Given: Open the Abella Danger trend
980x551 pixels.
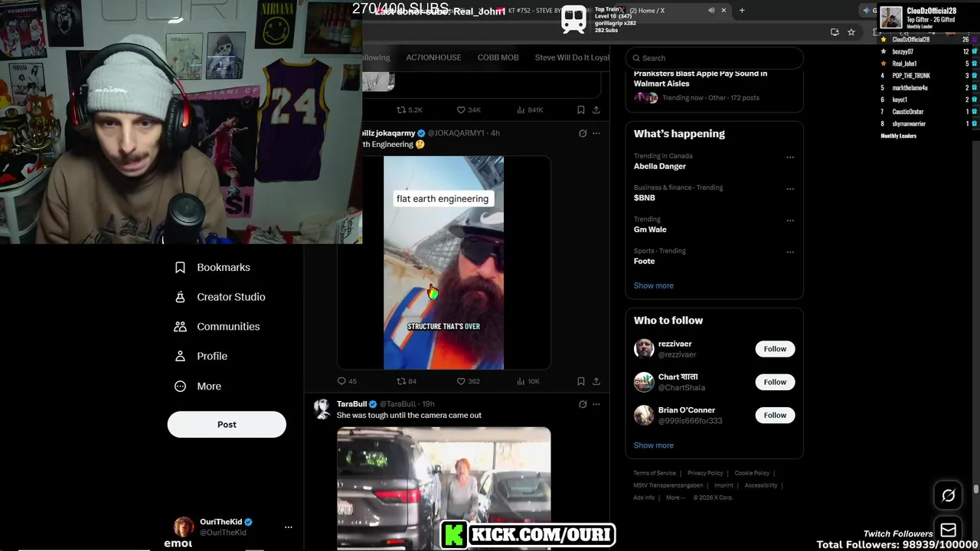Looking at the screenshot, I should 660,166.
